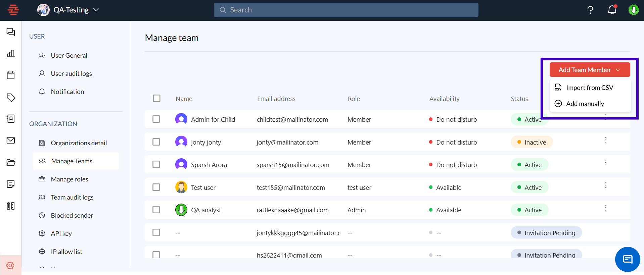Image resolution: width=644 pixels, height=275 pixels.
Task: Open row options menu for jonty jonty
Action: point(606,140)
